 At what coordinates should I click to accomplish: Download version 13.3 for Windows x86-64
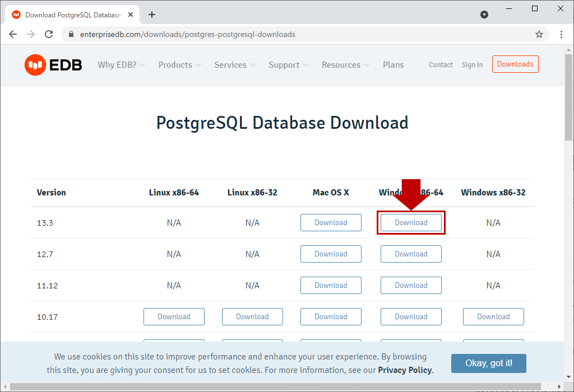pyautogui.click(x=411, y=223)
